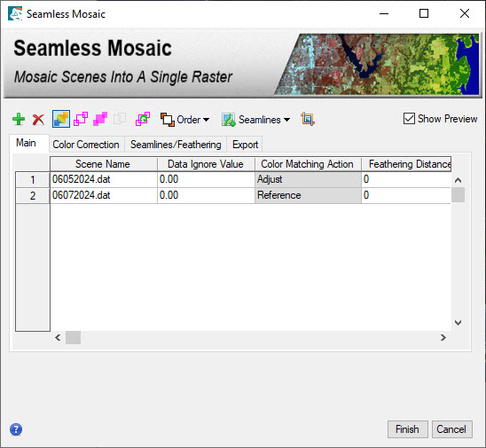Viewport: 486px width, 448px height.
Task: Click the blue help question mark icon
Action: (16, 429)
